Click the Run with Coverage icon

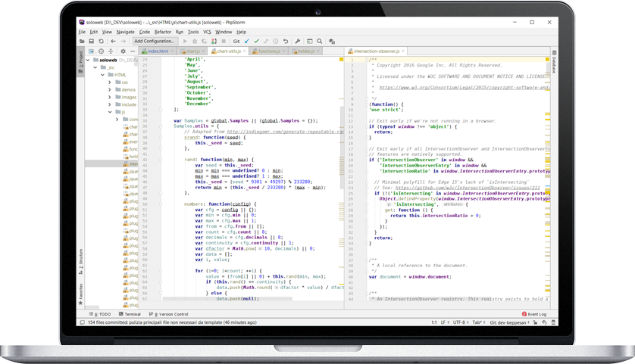[204, 42]
